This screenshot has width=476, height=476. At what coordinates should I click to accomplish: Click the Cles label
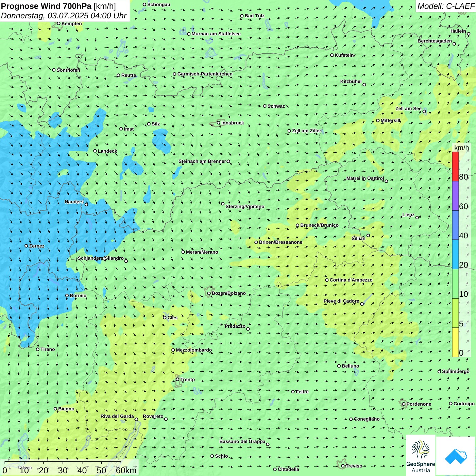click(x=172, y=318)
